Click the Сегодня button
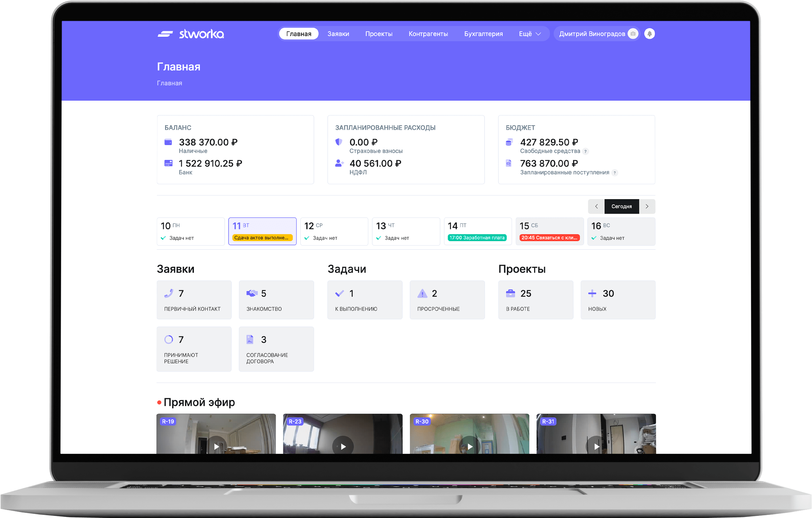The width and height of the screenshot is (812, 518). pos(622,206)
